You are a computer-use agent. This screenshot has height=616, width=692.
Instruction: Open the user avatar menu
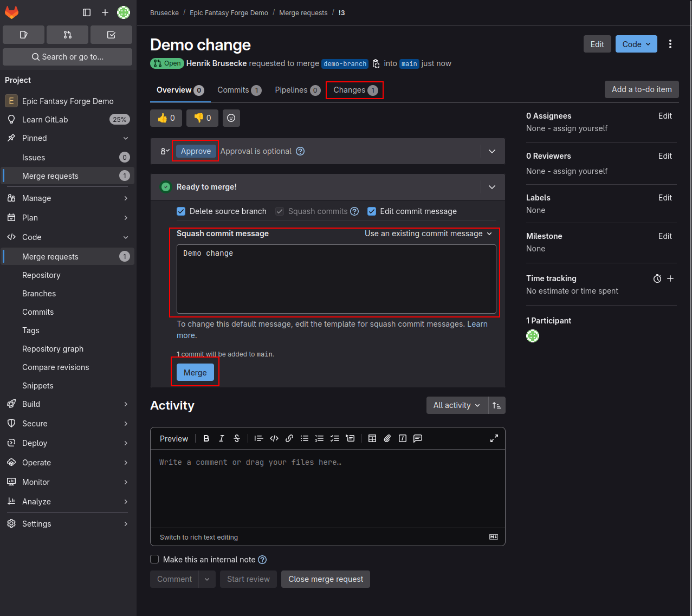point(124,12)
